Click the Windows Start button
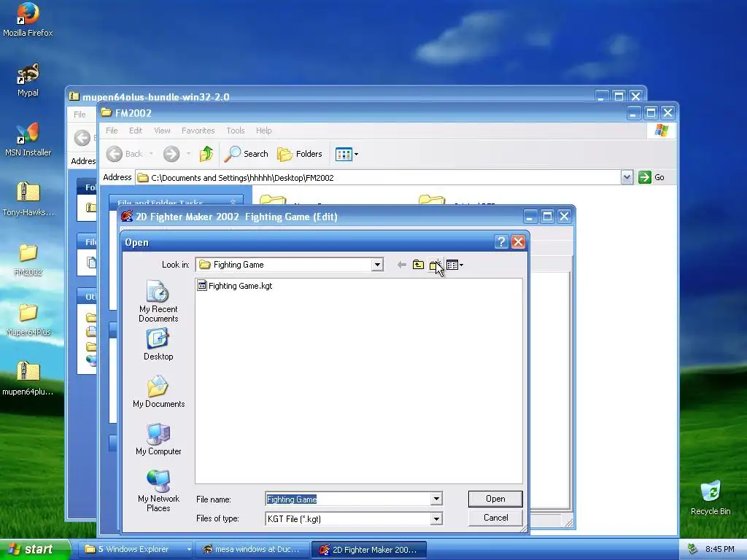Image resolution: width=747 pixels, height=560 pixels. [x=34, y=550]
